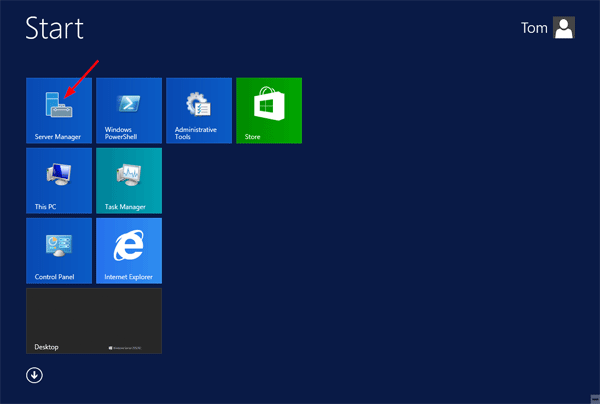Open the Server Manager tile icon

pyautogui.click(x=58, y=104)
